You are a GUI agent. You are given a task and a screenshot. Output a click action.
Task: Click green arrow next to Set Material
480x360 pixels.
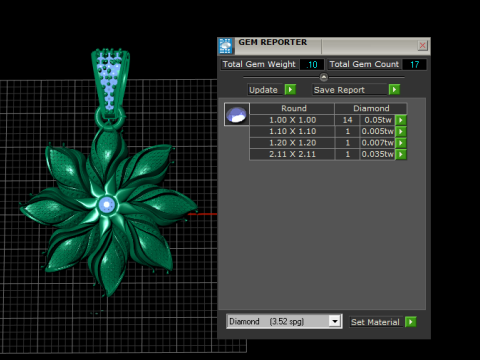click(x=411, y=322)
